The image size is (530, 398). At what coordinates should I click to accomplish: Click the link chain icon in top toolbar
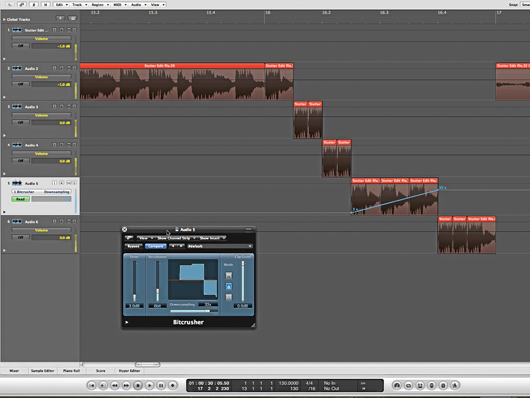(22, 4)
